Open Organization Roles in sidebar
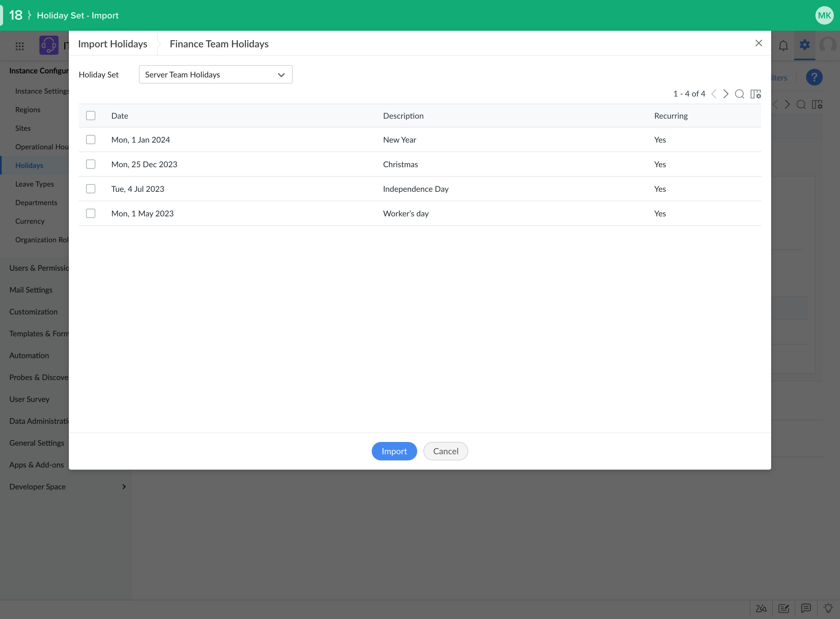Viewport: 840px width, 619px height. click(42, 240)
